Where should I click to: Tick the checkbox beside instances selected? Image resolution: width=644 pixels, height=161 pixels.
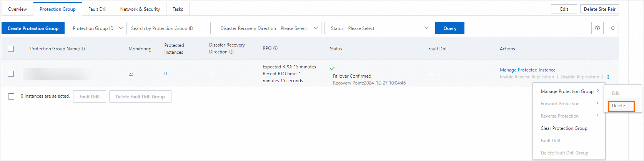pos(11,96)
